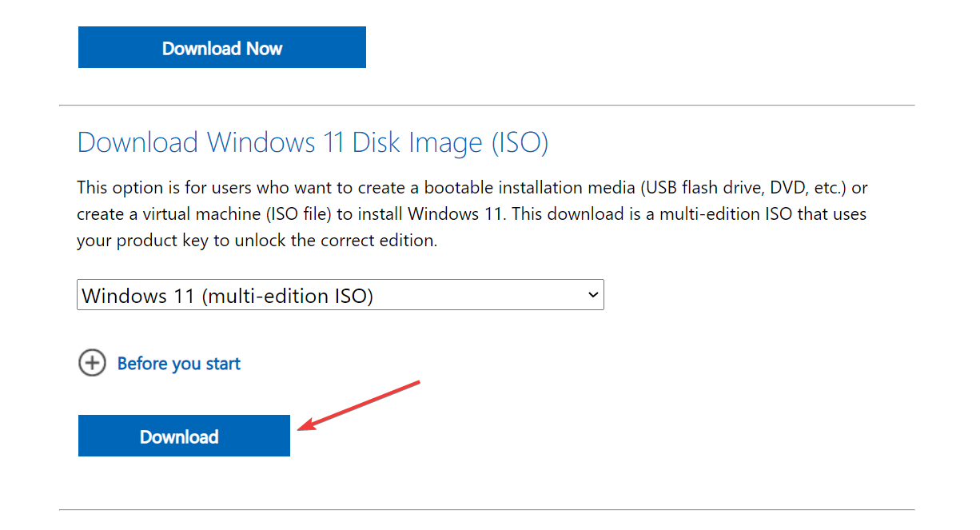Click the Download Now button at the top
The image size is (980, 530).
[x=221, y=47]
